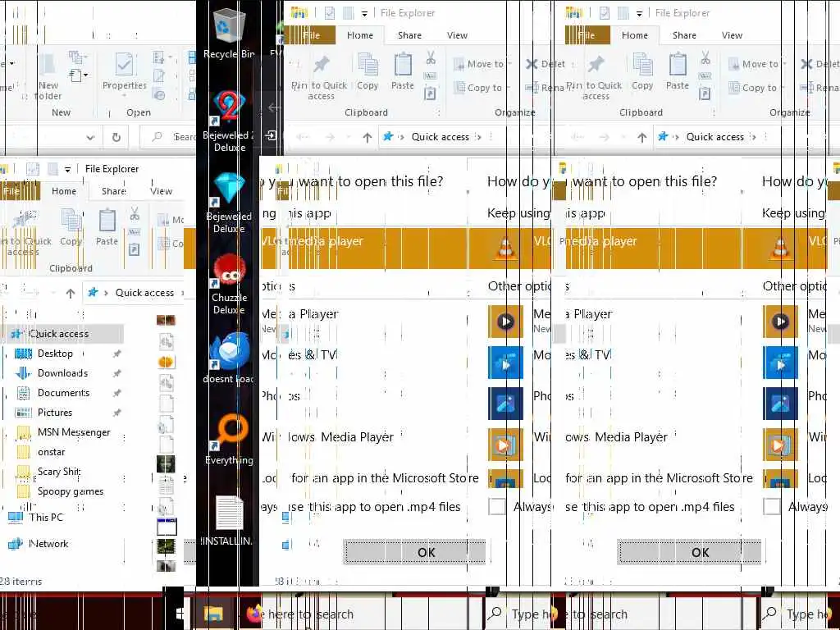Click the Firefox taskbar icon beside File Explorer
The image size is (840, 630).
pos(254,614)
